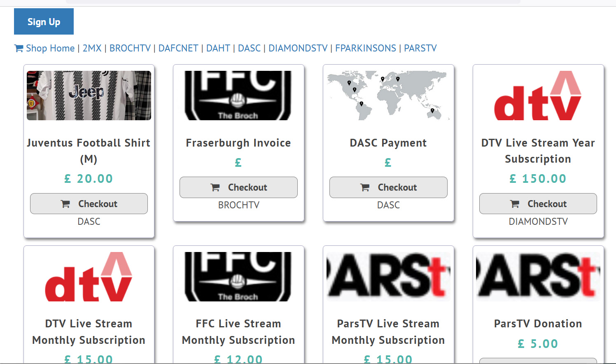Open the FFC Live Stream Monthly logo image
The height and width of the screenshot is (364, 616).
click(x=238, y=277)
